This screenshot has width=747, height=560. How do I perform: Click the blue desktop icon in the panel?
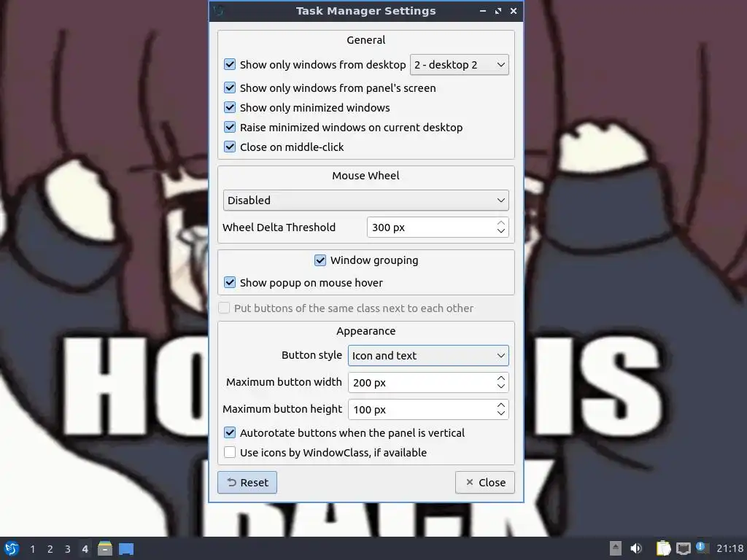pyautogui.click(x=125, y=549)
